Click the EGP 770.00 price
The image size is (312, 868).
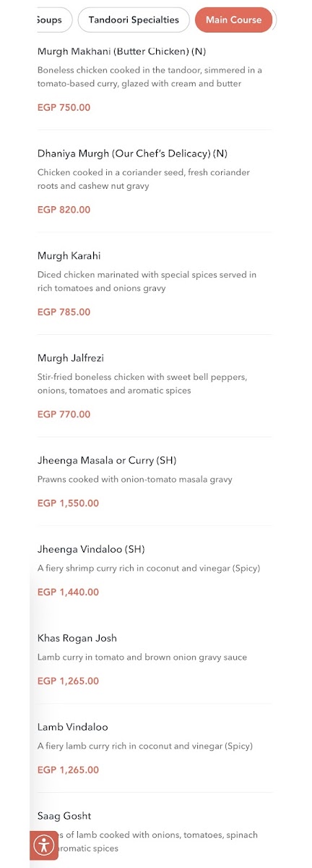(64, 414)
